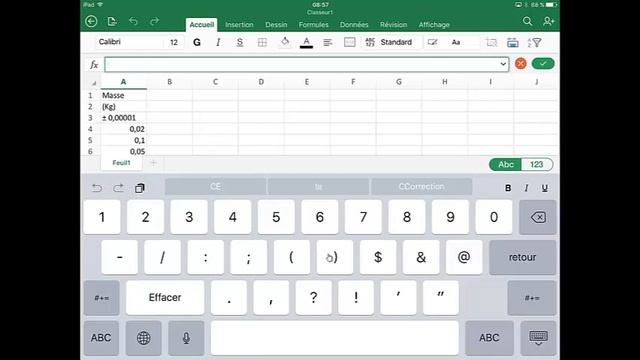640x360 pixels.
Task: Open the File menu icon
Action: 112,21
